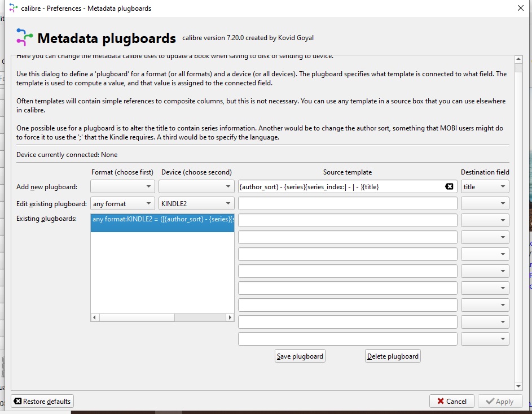Image resolution: width=532 pixels, height=414 pixels.
Task: Select the 'any format:KINDLE2' existing plugboard
Action: (162, 223)
